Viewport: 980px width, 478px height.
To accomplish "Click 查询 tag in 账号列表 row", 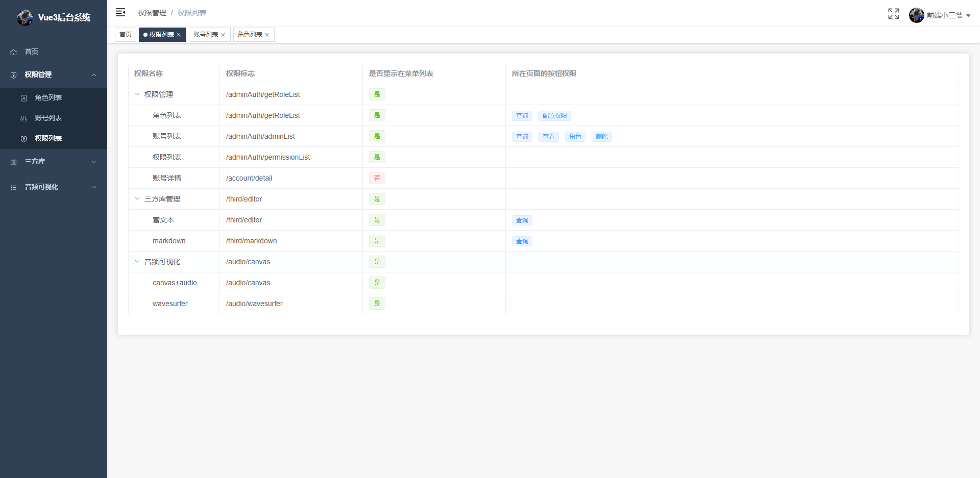I will (522, 137).
